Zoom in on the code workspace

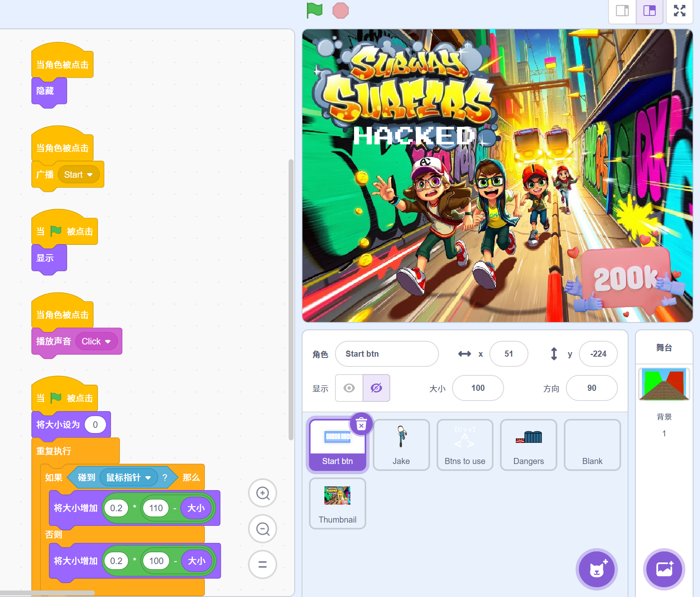coord(263,493)
